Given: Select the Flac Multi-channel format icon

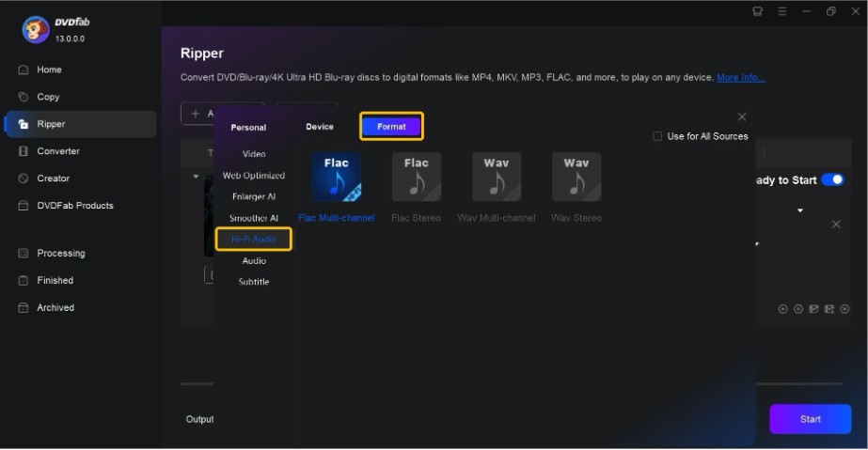Looking at the screenshot, I should tap(336, 177).
